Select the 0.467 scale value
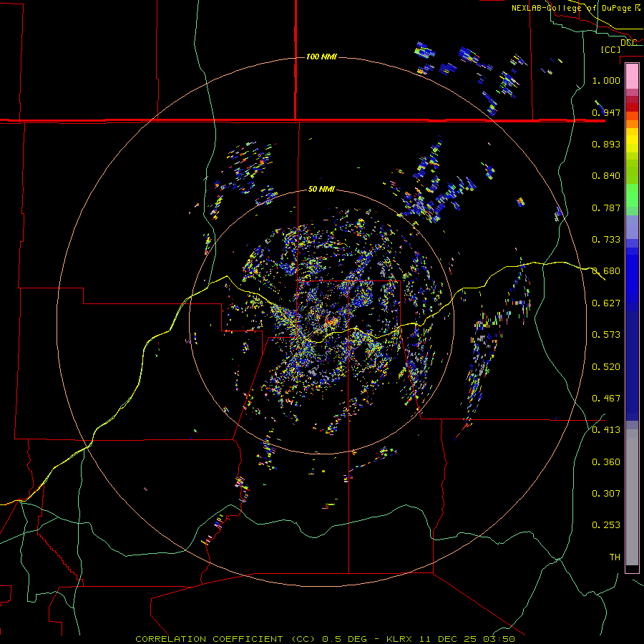Viewport: 644px width, 644px height. (606, 399)
